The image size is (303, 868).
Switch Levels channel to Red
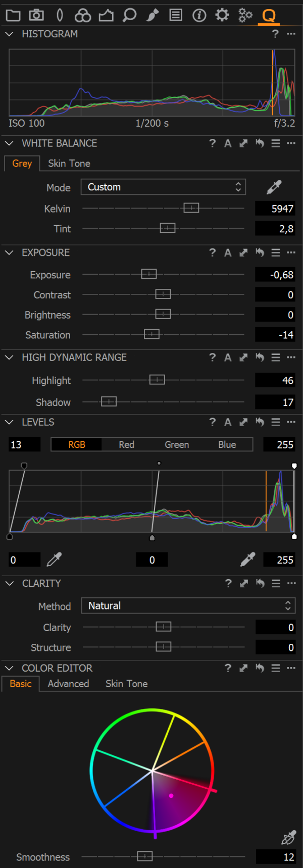126,444
